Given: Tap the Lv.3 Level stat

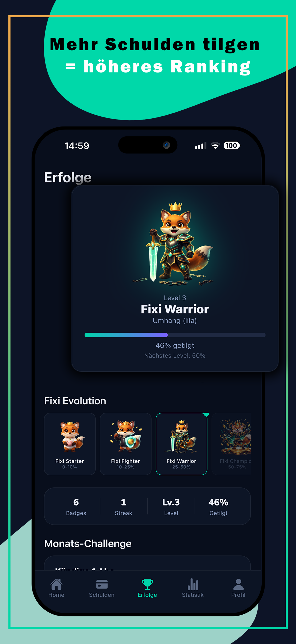Looking at the screenshot, I should [171, 507].
